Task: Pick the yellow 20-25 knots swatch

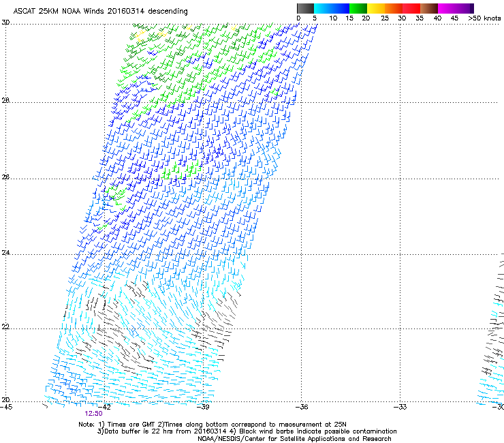Action: [376, 8]
